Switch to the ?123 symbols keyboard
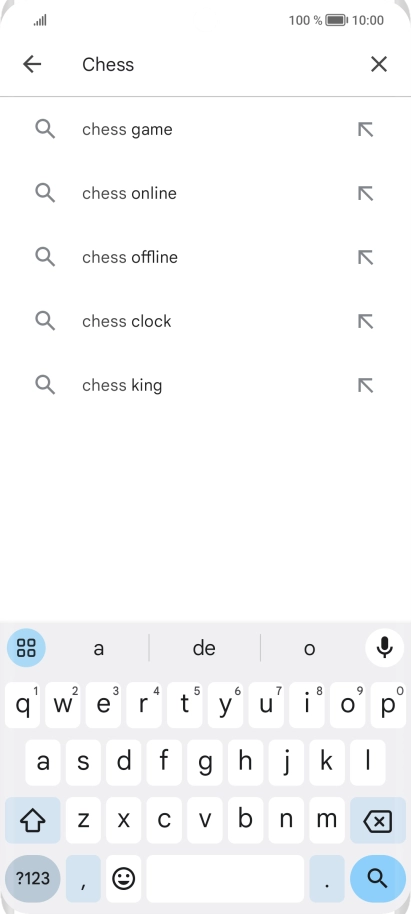The width and height of the screenshot is (411, 914). [x=33, y=878]
